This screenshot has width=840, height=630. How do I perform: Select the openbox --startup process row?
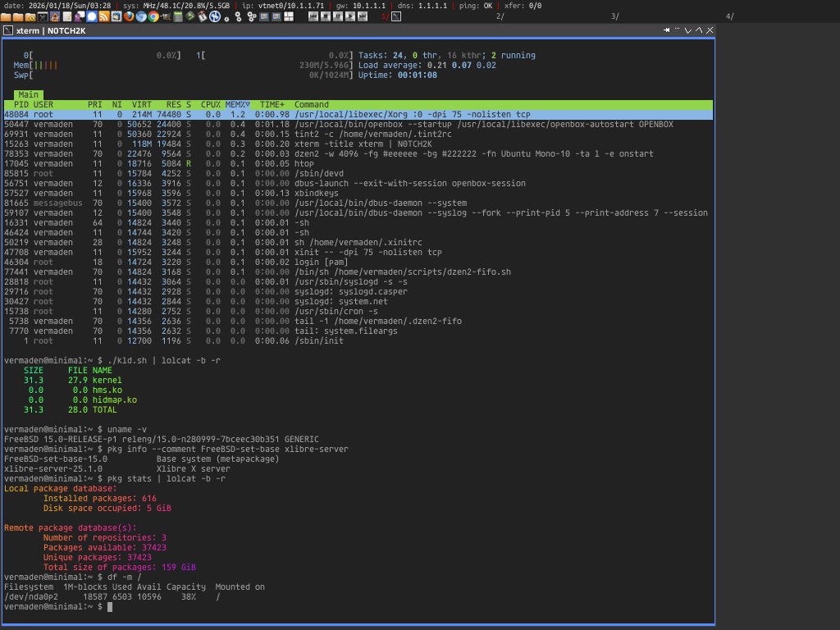click(358, 125)
